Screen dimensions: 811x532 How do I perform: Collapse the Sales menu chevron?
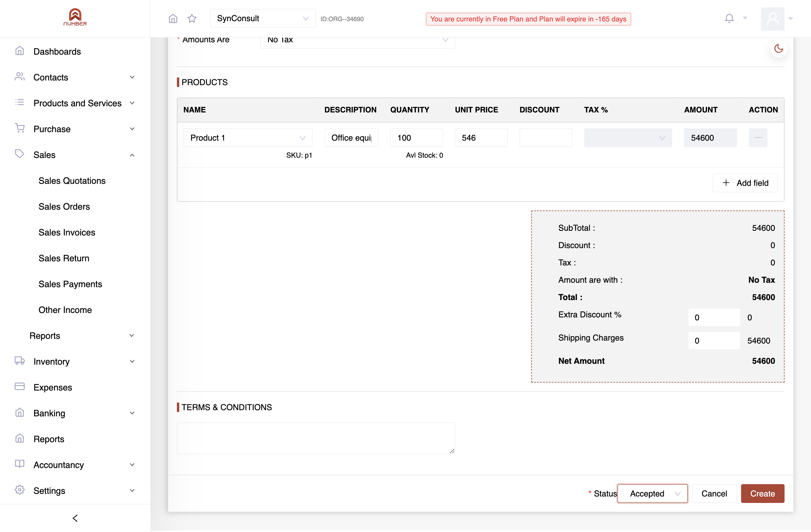(x=132, y=155)
